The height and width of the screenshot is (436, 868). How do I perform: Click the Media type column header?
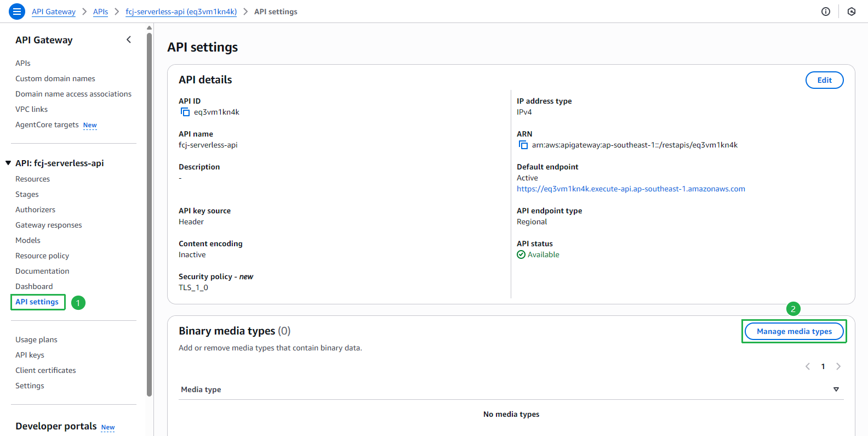pyautogui.click(x=201, y=389)
